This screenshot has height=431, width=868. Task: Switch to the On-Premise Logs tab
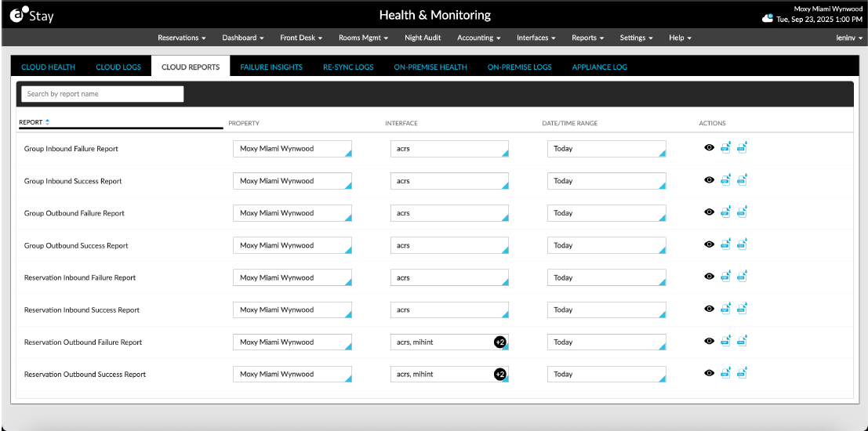(520, 67)
